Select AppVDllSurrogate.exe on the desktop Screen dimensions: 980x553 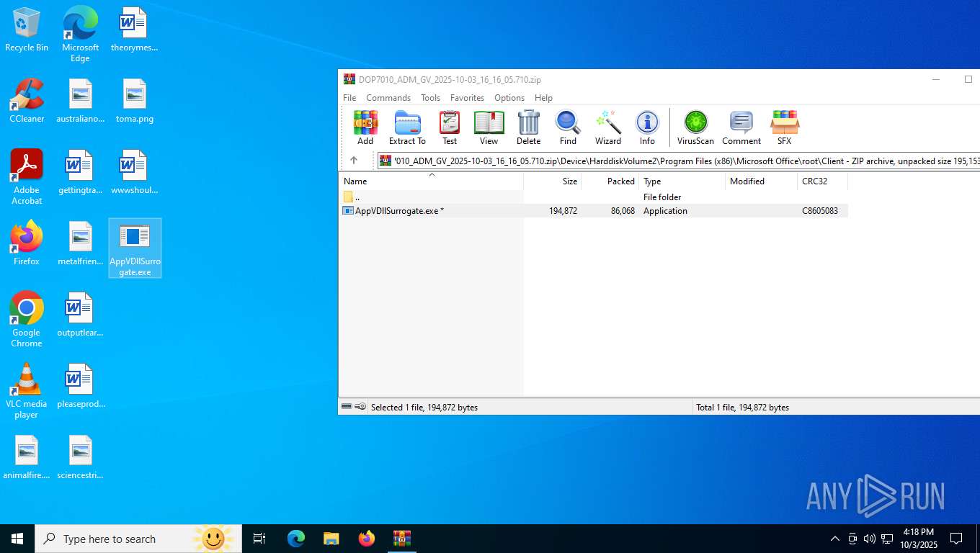coord(135,248)
